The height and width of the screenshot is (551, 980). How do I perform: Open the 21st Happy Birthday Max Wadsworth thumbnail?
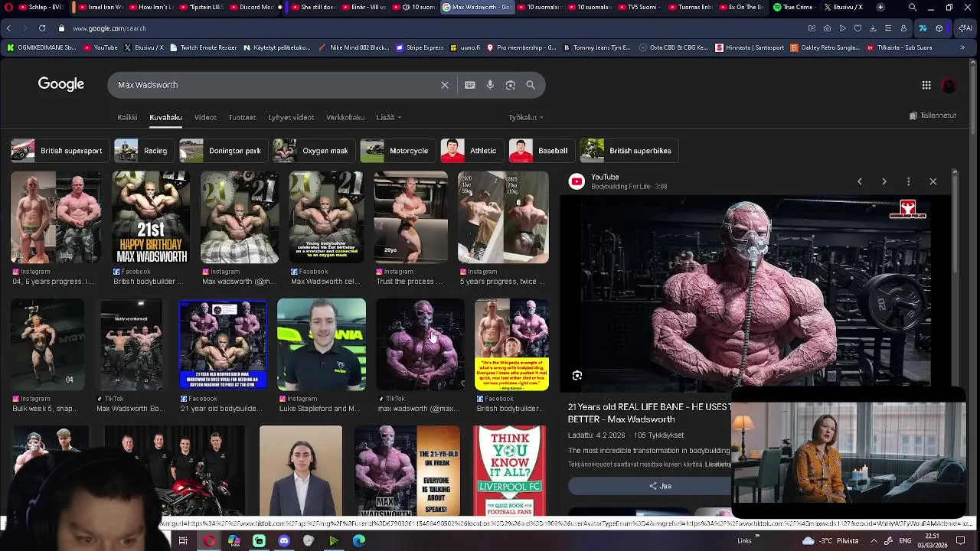click(152, 217)
